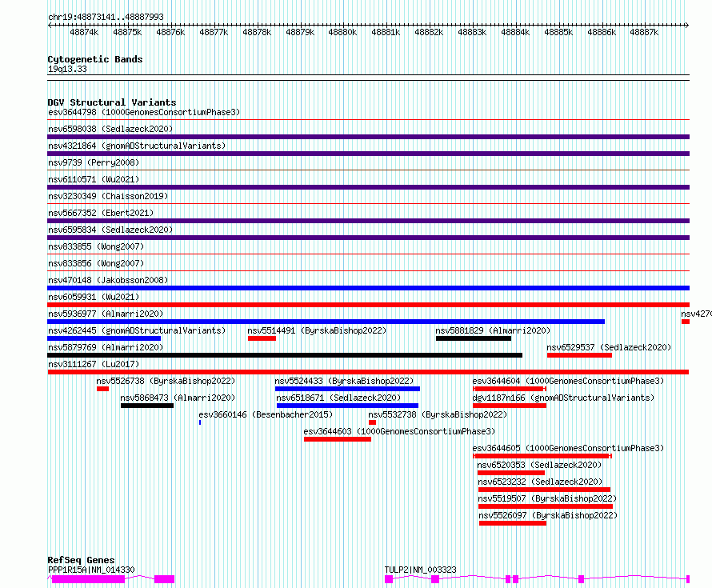Click the 48887k ruler tick label
Image resolution: width=712 pixels, height=588 pixels.
pos(644,32)
